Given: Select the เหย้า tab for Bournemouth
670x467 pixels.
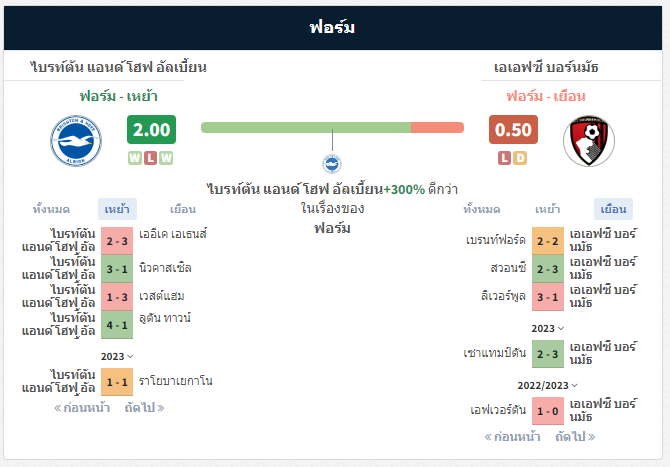Looking at the screenshot, I should coord(547,209).
